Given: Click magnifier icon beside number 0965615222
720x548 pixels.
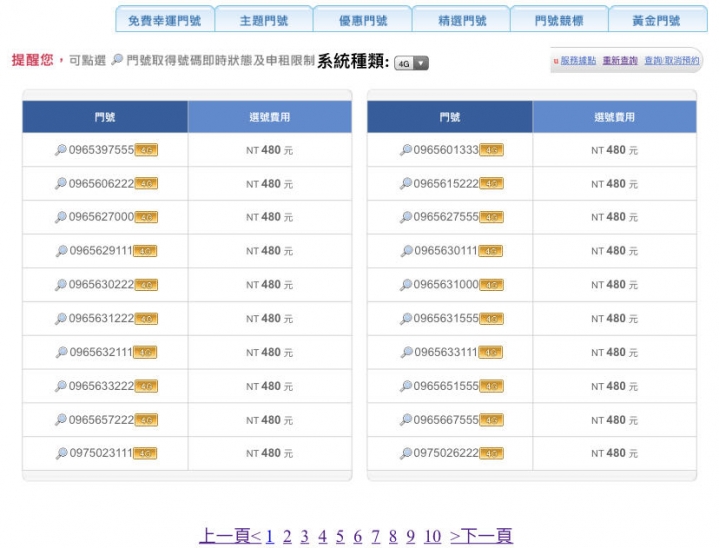Looking at the screenshot, I should click(x=406, y=183).
